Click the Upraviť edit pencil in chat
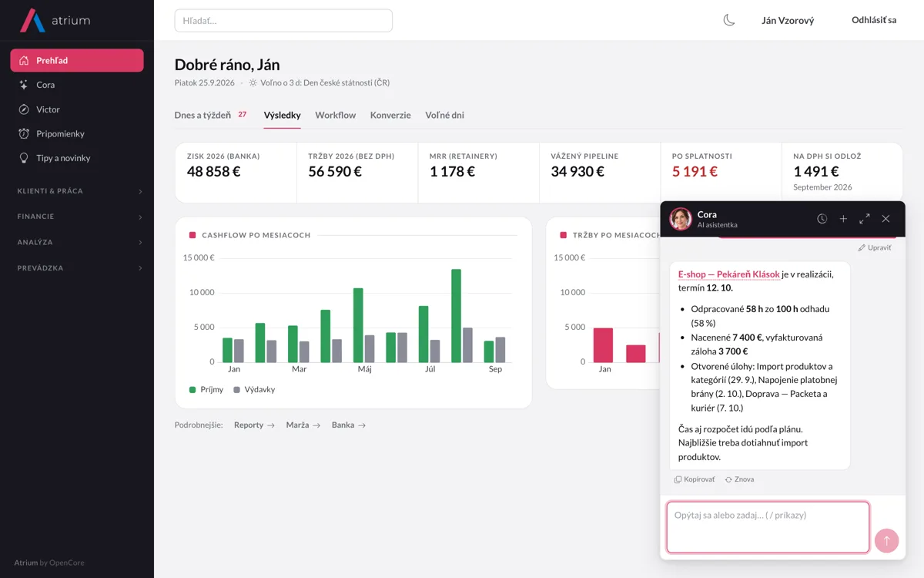Screen dimensions: 924x578 pos(875,248)
